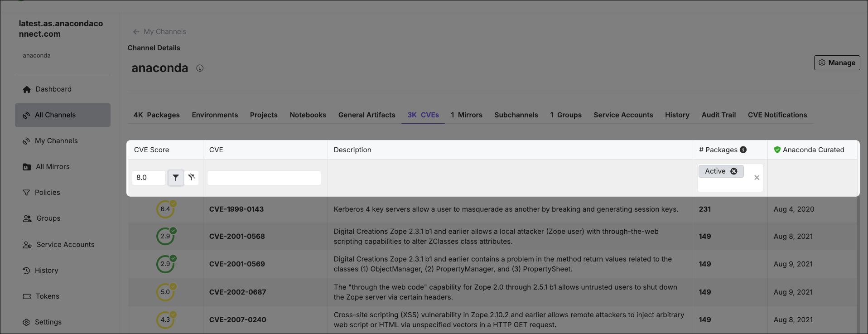Screen dimensions: 868x334
Task: Open the packages info tooltip icon
Action: coord(743,150)
